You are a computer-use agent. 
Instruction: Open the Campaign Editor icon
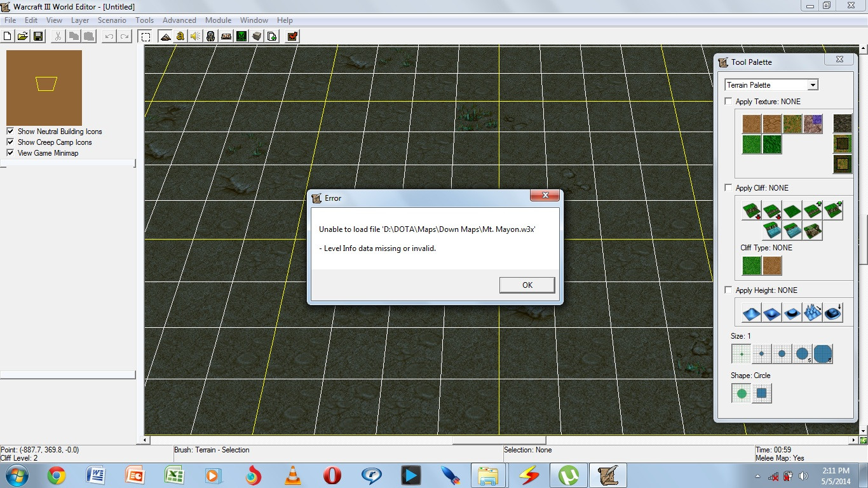(x=226, y=36)
